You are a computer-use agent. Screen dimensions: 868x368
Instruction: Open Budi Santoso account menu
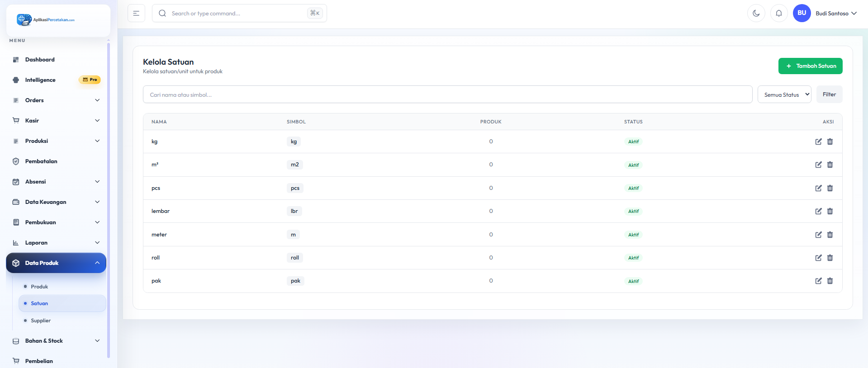tap(836, 14)
